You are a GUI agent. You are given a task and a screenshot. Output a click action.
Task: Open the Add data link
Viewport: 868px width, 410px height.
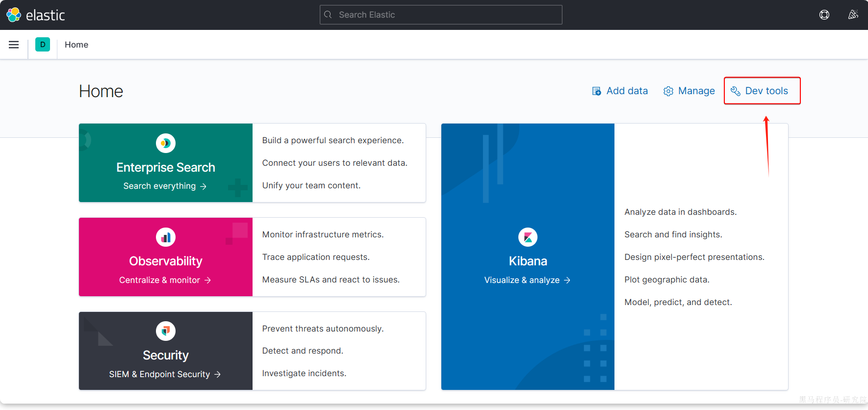click(x=620, y=91)
